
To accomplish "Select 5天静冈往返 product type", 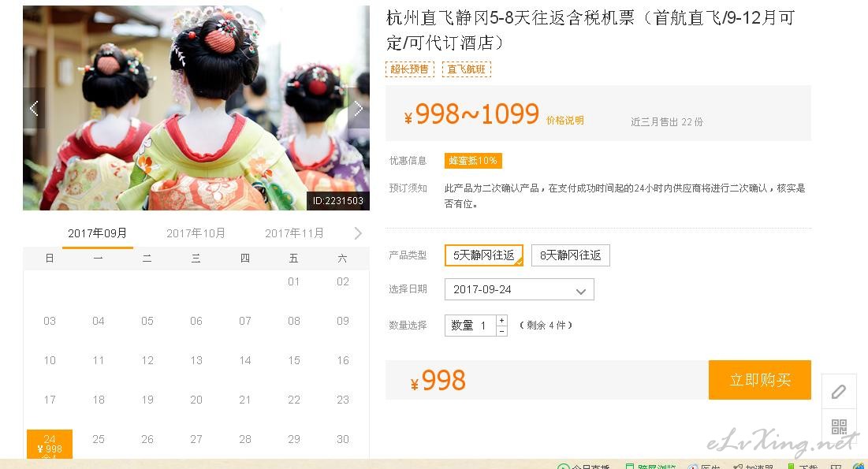I will [484, 255].
